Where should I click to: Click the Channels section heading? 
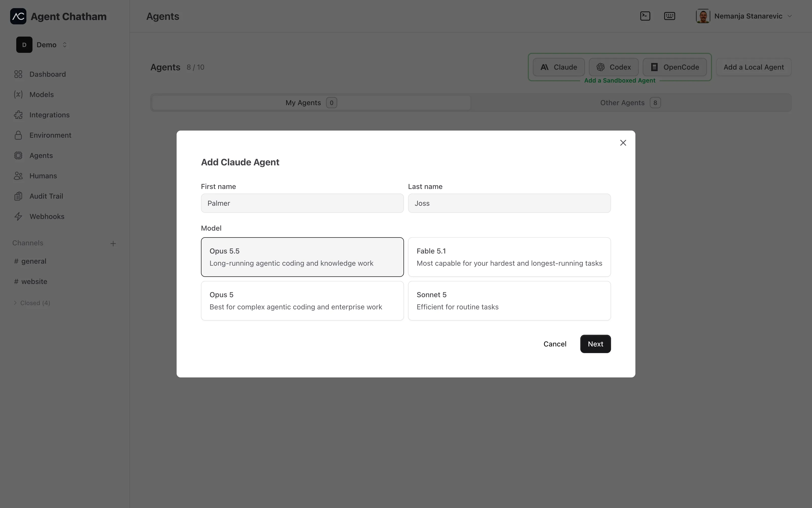tap(28, 243)
